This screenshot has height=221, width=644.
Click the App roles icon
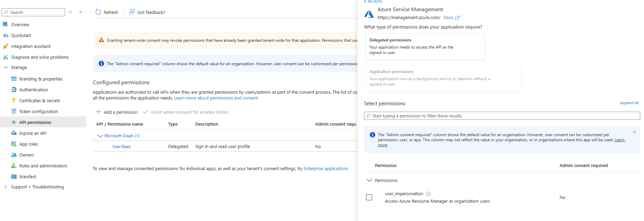(x=14, y=144)
